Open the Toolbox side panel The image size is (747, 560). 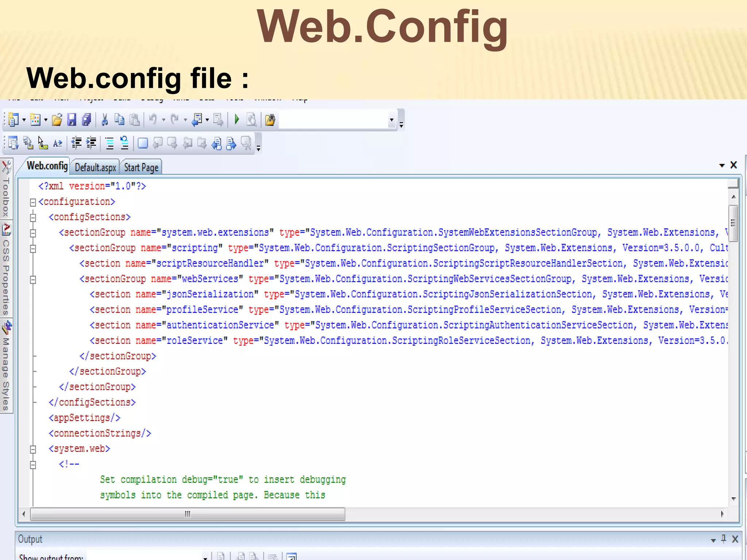coord(6,189)
